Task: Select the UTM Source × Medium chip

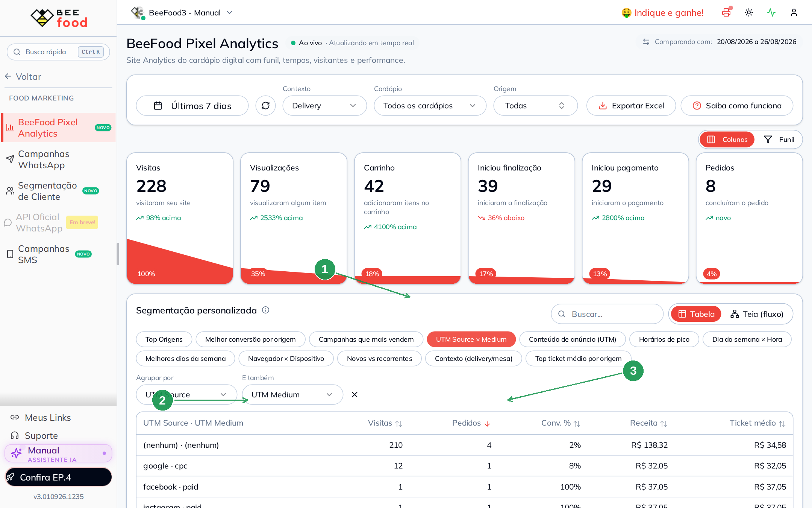Action: [x=471, y=339]
